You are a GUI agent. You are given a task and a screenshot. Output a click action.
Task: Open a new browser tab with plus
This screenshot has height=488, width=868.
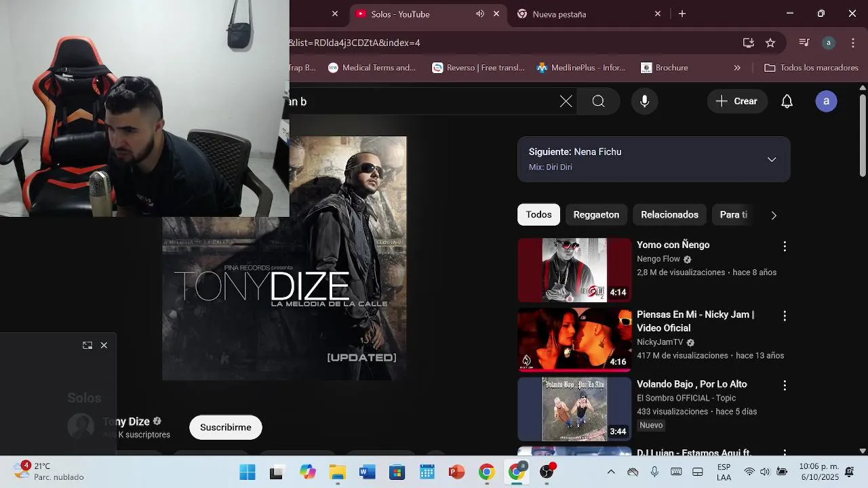(682, 14)
